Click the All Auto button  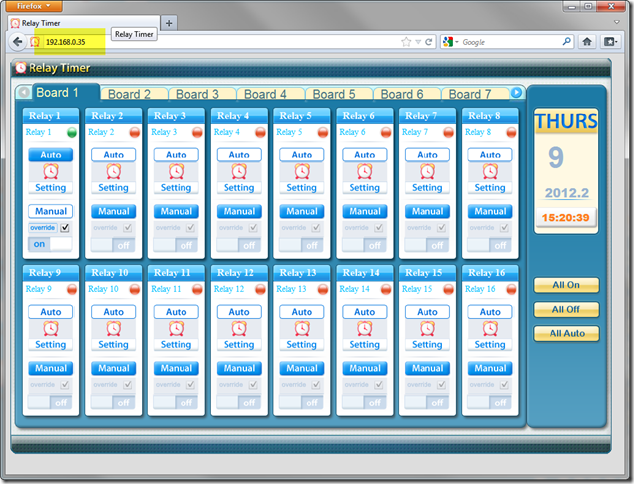[566, 334]
